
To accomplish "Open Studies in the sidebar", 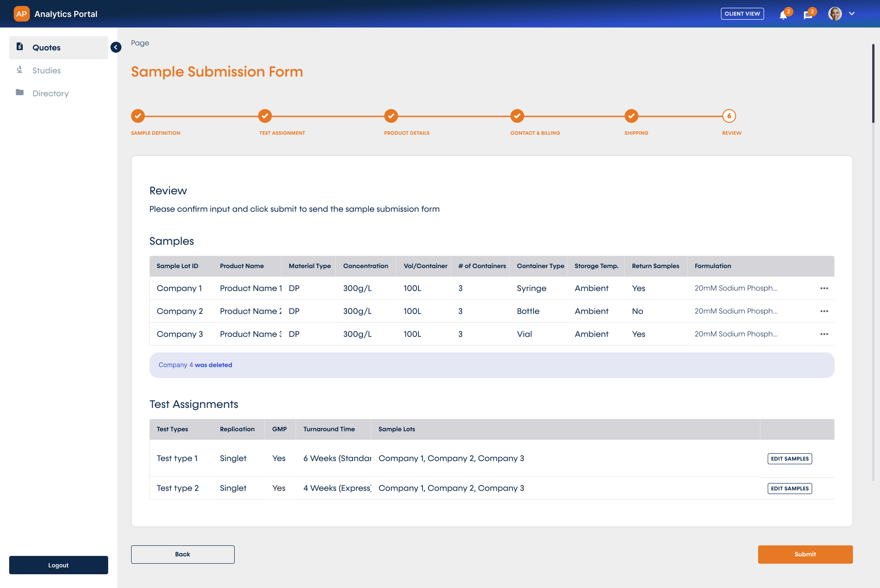I will (59, 71).
